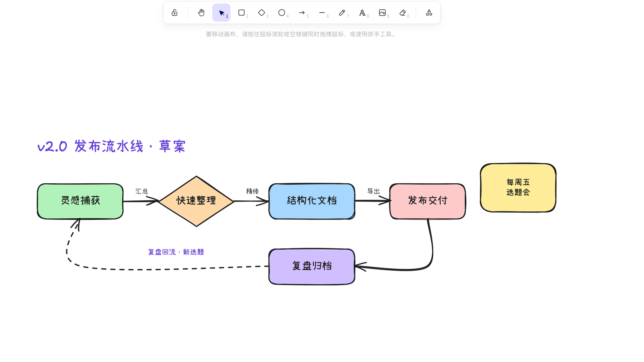644x362 pixels.
Task: Pick the Diamond shape tool
Action: point(262,13)
